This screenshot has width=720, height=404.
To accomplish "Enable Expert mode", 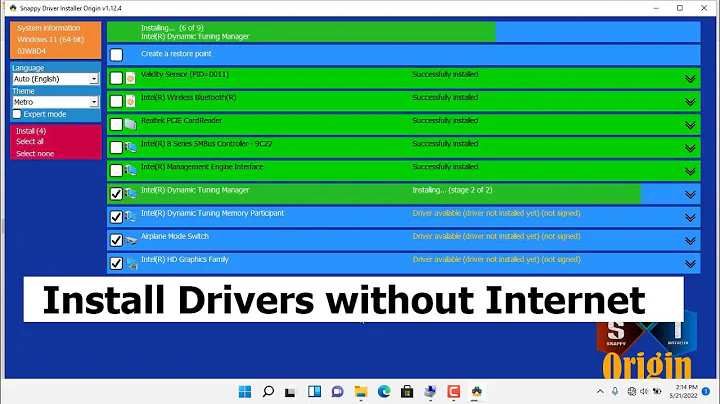I will (x=17, y=114).
